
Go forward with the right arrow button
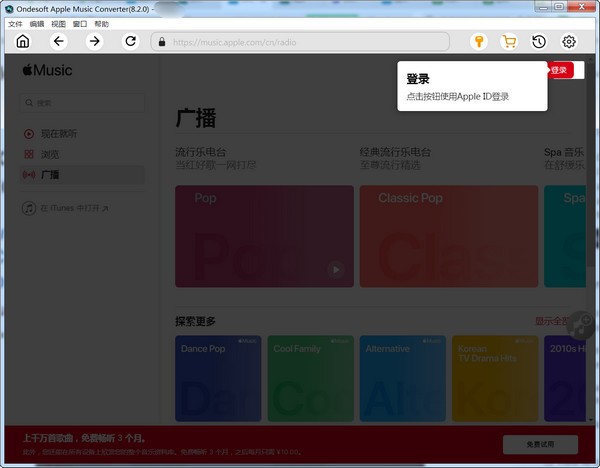click(94, 41)
